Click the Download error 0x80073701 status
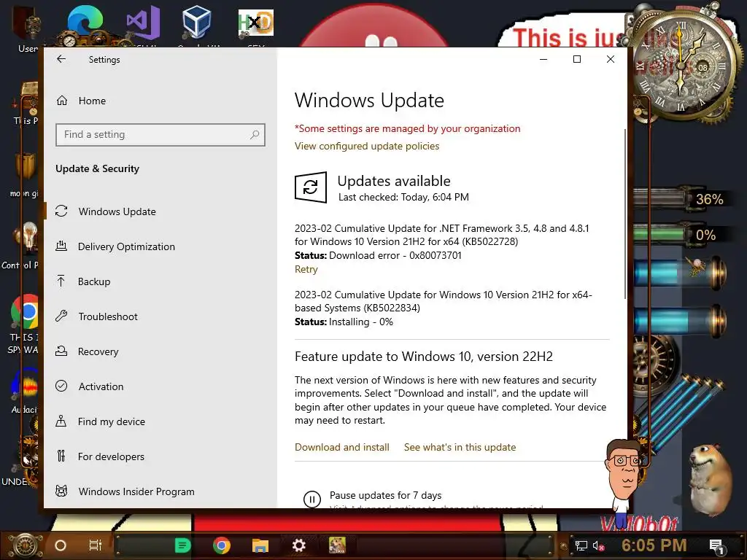747x560 pixels. point(378,256)
